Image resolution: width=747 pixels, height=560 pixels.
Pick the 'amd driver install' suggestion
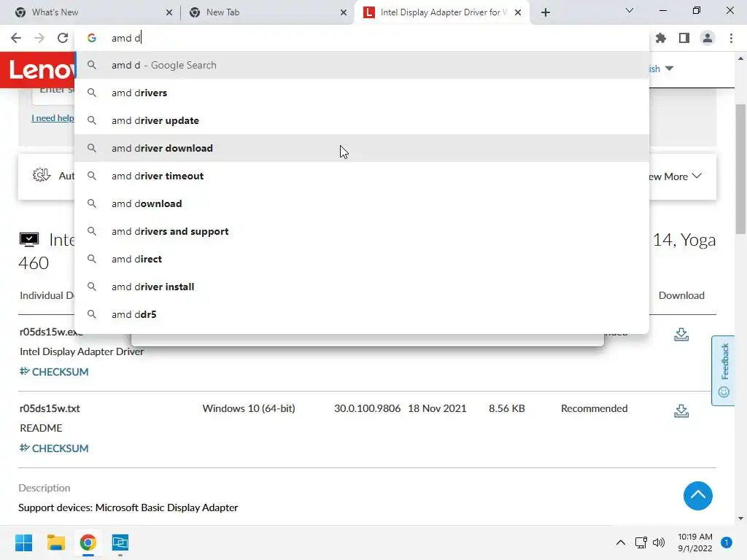point(362,287)
